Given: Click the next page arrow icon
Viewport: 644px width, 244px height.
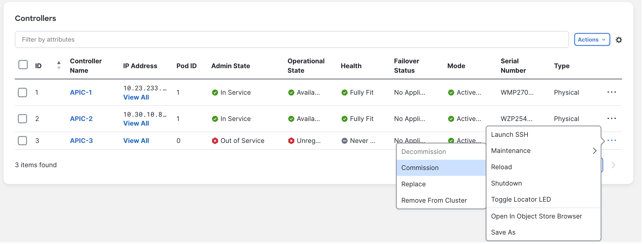Looking at the screenshot, I should [x=613, y=165].
